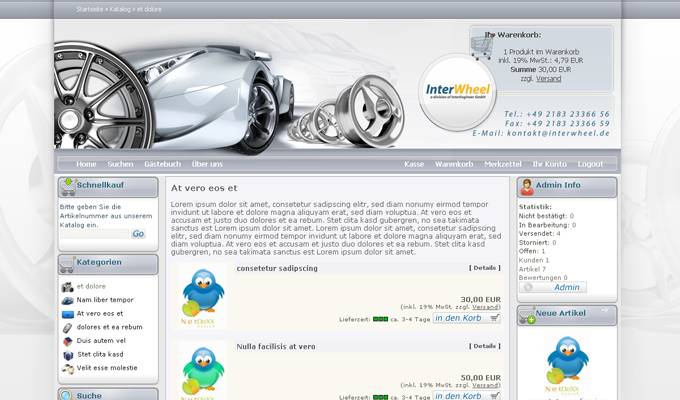Viewport: 680px width, 400px height.
Task: Open Home in the navigation bar
Action: tap(86, 164)
